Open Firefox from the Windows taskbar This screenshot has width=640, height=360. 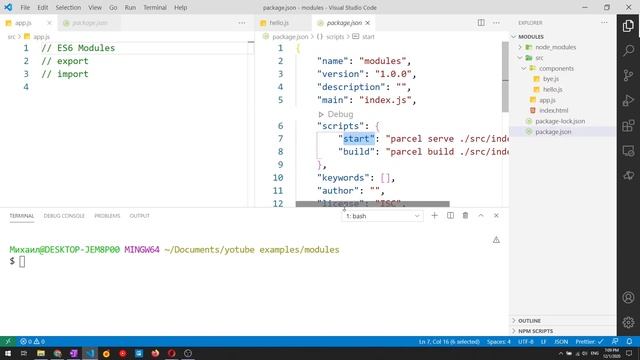[155, 353]
